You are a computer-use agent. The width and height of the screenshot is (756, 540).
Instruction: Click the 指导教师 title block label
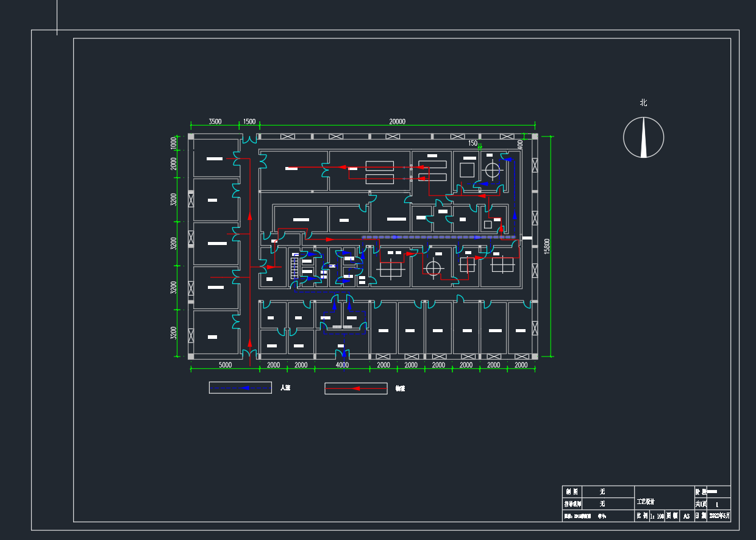pyautogui.click(x=572, y=504)
